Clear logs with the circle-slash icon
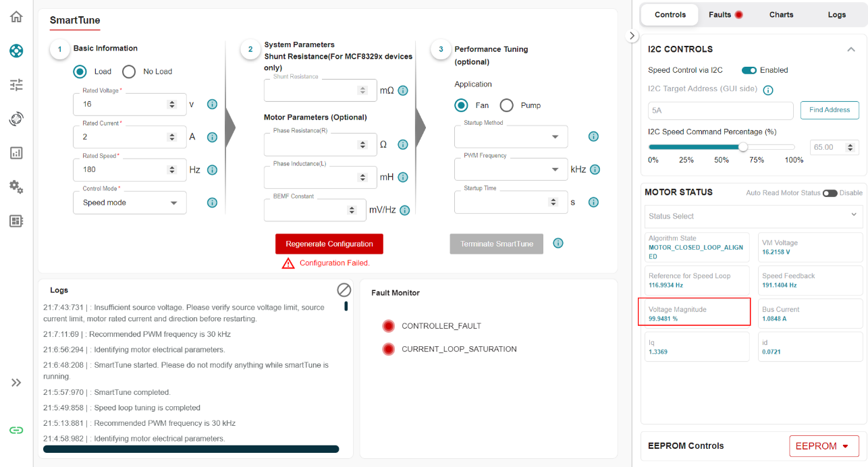 pyautogui.click(x=344, y=290)
